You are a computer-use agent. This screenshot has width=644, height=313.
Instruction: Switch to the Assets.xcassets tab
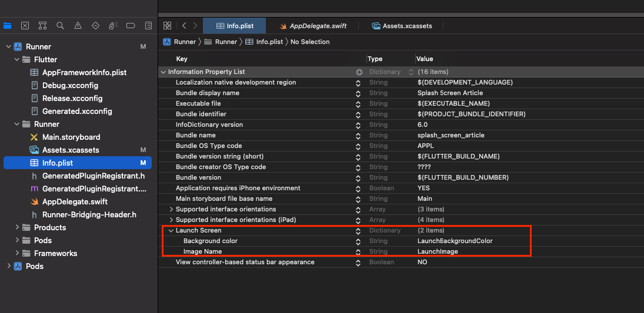coord(402,26)
